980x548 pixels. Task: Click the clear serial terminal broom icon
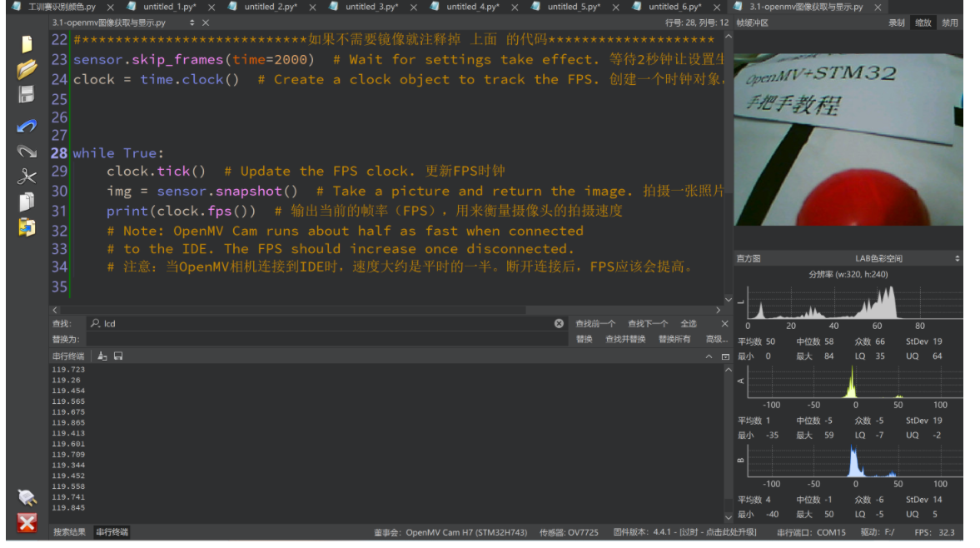[102, 356]
